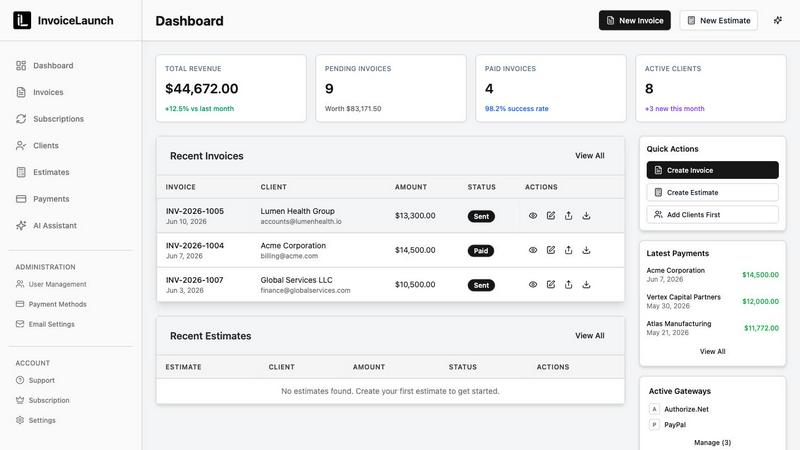The height and width of the screenshot is (450, 800).
Task: Download invoice INV-2026-1007
Action: (586, 285)
